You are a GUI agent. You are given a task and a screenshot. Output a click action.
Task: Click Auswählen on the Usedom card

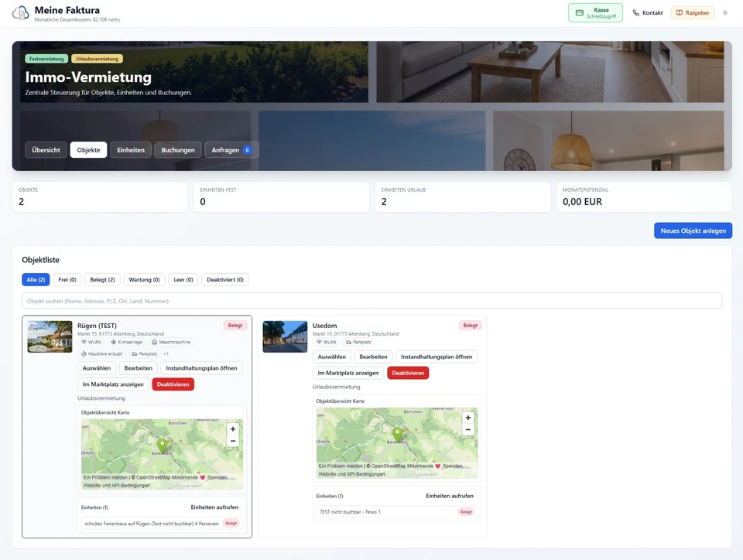click(x=332, y=357)
